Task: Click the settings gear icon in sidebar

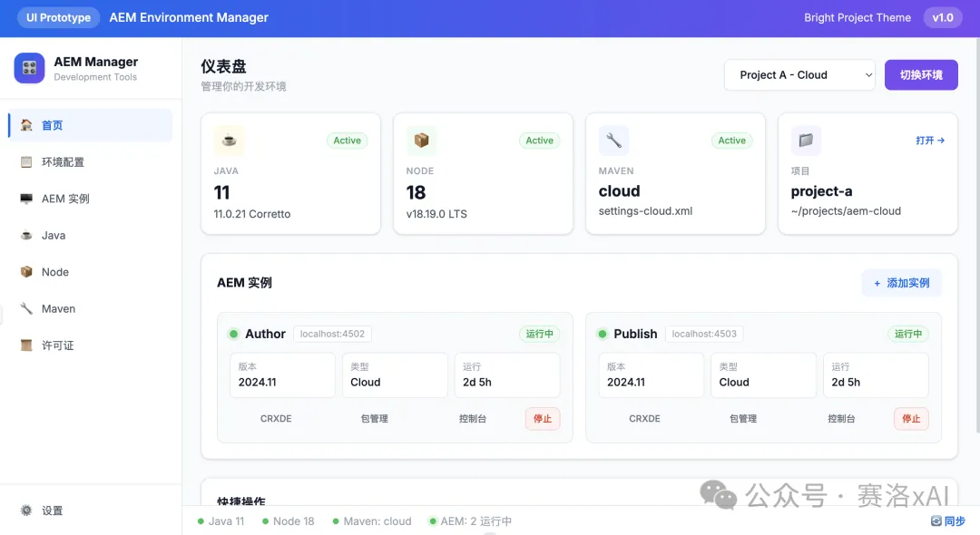Action: tap(26, 511)
